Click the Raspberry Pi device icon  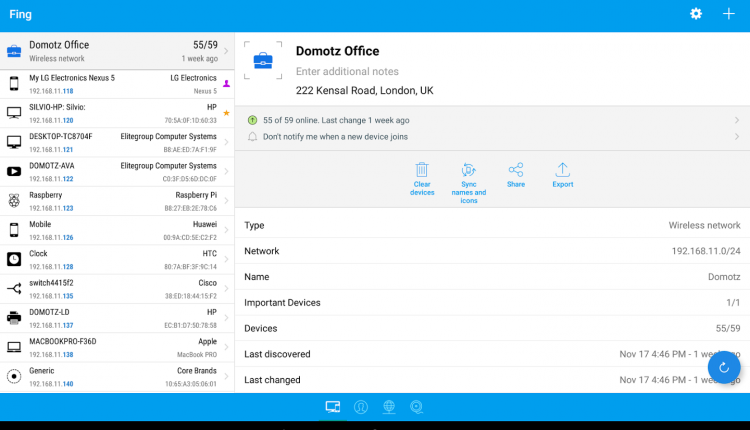(14, 200)
